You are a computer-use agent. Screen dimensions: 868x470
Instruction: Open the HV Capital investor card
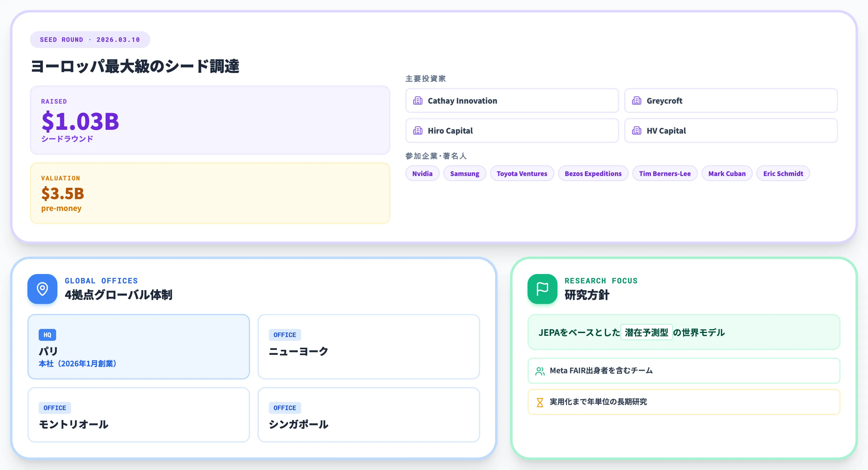[x=731, y=130]
